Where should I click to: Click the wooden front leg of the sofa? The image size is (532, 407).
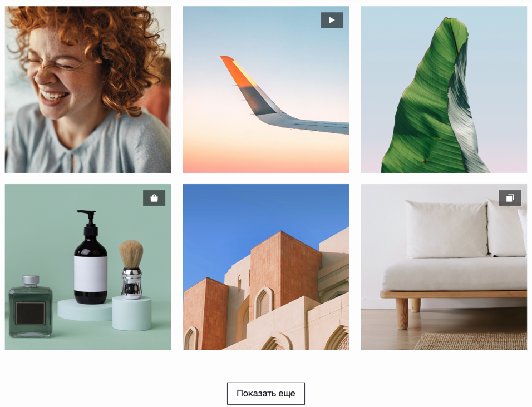point(402,314)
